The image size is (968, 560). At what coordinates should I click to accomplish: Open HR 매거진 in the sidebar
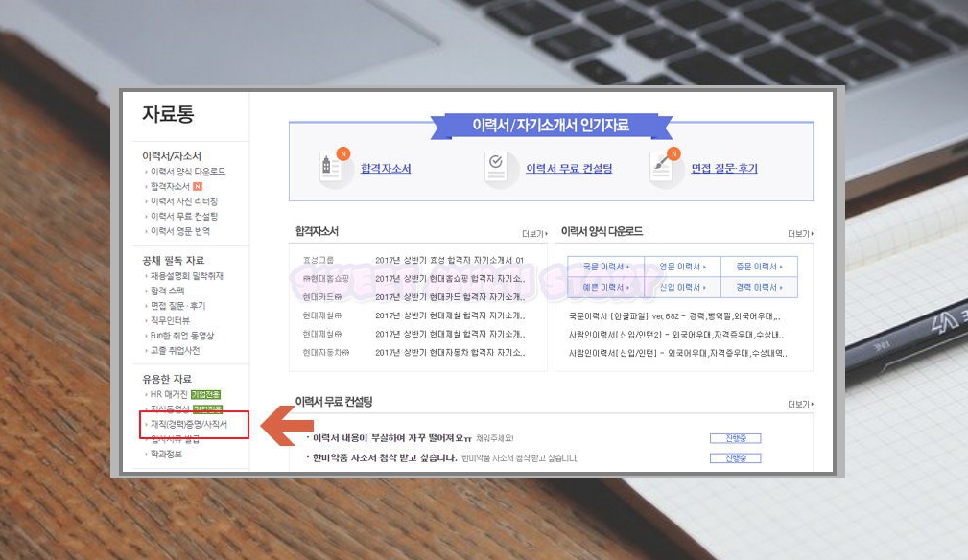coord(169,394)
